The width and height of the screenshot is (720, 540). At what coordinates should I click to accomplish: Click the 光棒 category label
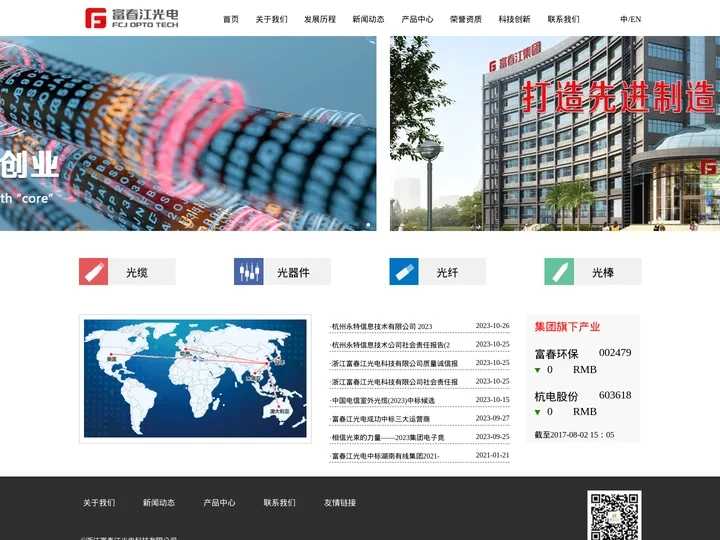click(603, 273)
